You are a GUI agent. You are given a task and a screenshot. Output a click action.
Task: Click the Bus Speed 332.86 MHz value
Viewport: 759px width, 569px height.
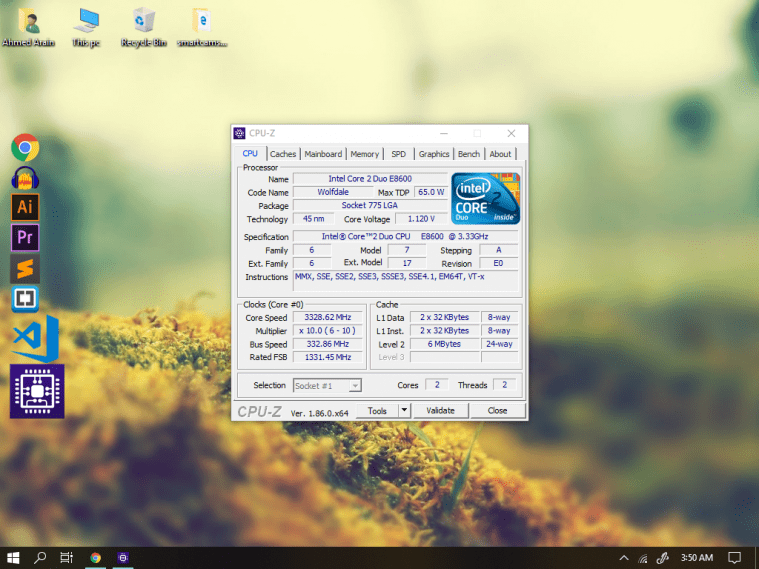point(328,344)
